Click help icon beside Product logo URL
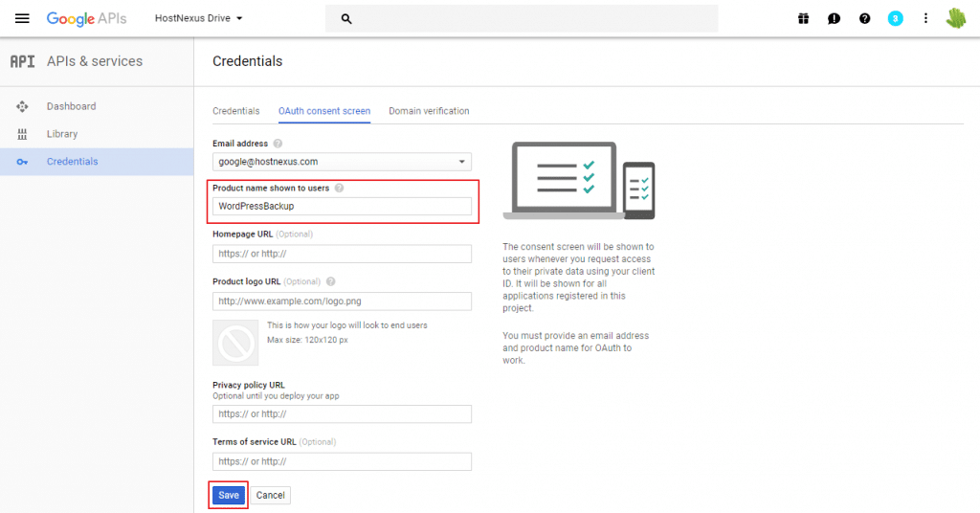This screenshot has width=980, height=513. pos(330,281)
